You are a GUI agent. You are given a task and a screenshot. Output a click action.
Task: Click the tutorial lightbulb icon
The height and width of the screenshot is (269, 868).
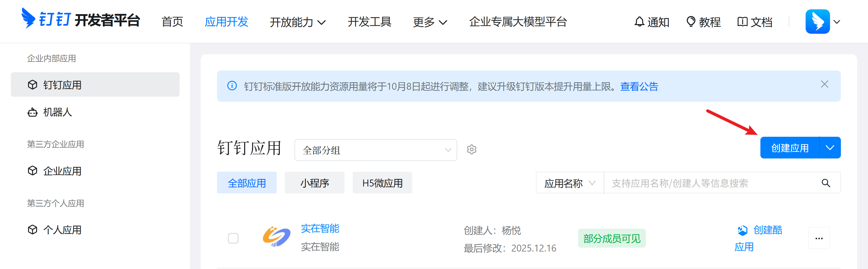(x=690, y=22)
